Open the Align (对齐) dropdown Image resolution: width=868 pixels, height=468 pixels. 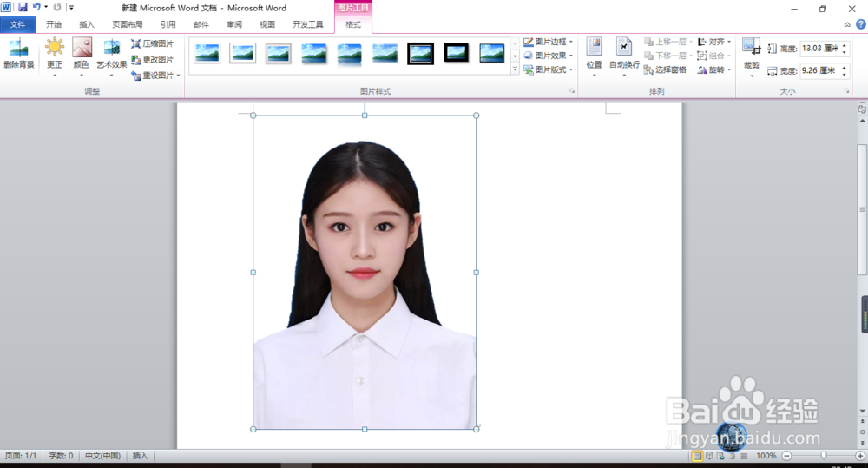[714, 42]
